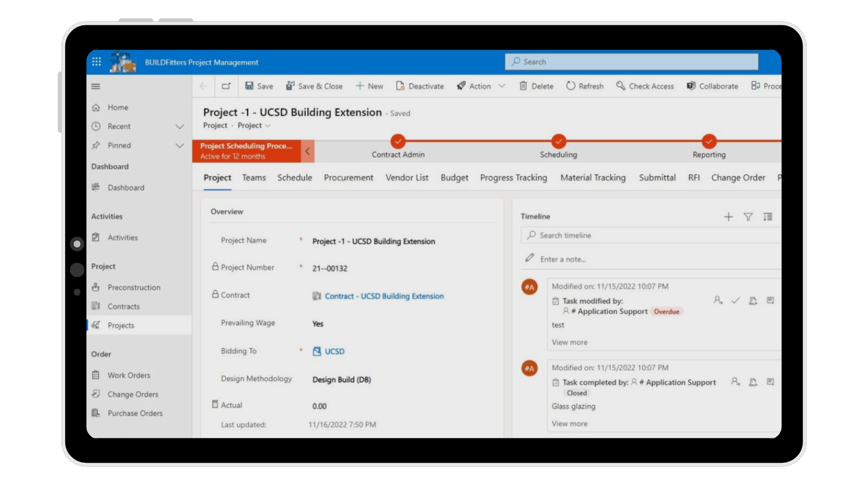The width and height of the screenshot is (868, 488).
Task: Open record icon on Glass glazing task
Action: [770, 382]
